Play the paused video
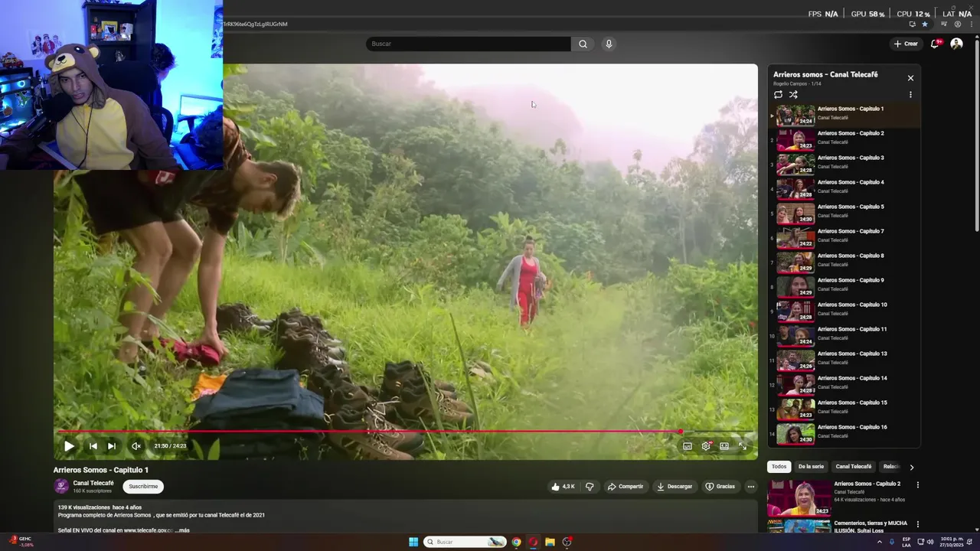 pyautogui.click(x=69, y=446)
